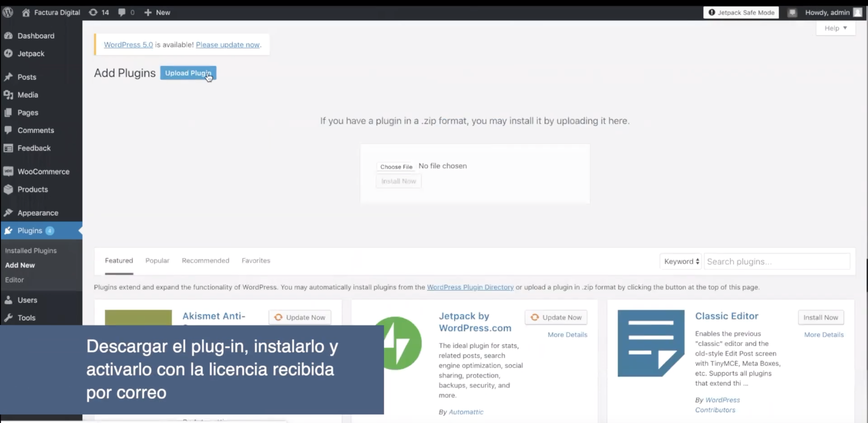Open the New content menu
Image resolution: width=868 pixels, height=423 pixels.
pyautogui.click(x=157, y=12)
